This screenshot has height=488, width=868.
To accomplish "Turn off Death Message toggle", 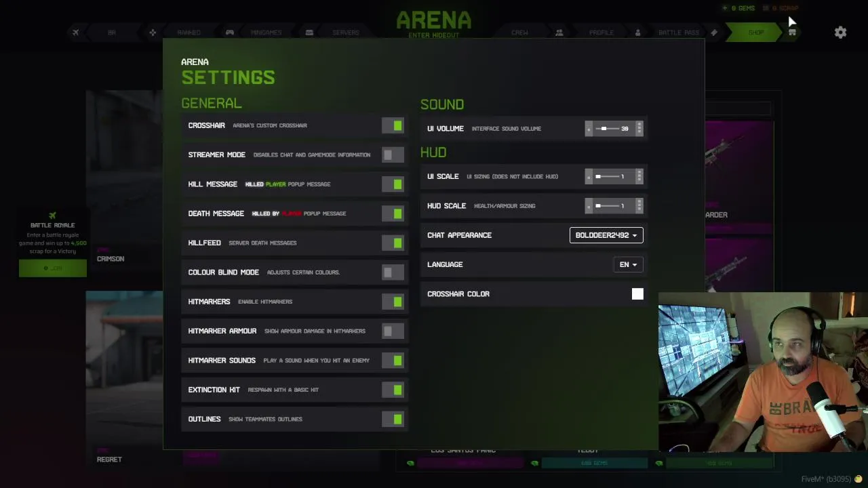I will click(x=393, y=213).
